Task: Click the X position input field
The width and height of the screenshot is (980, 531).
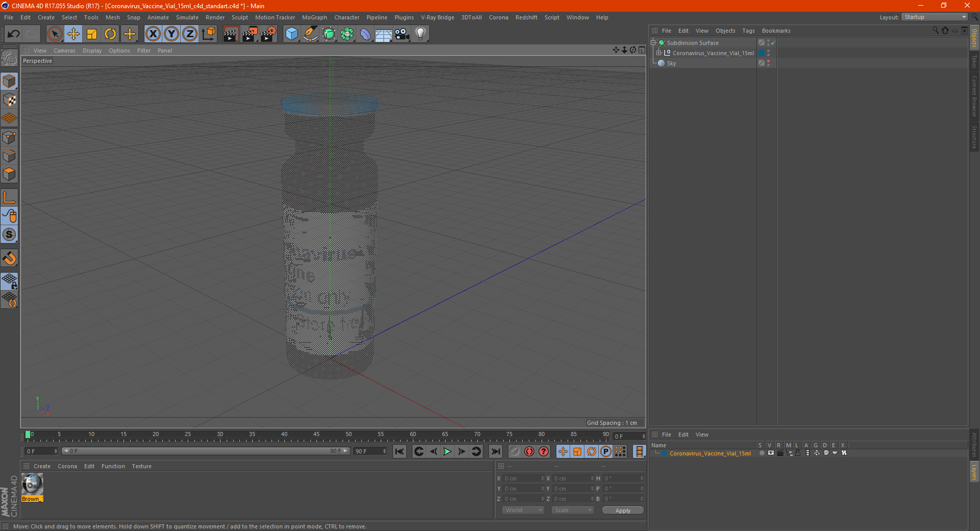Action: (x=524, y=478)
